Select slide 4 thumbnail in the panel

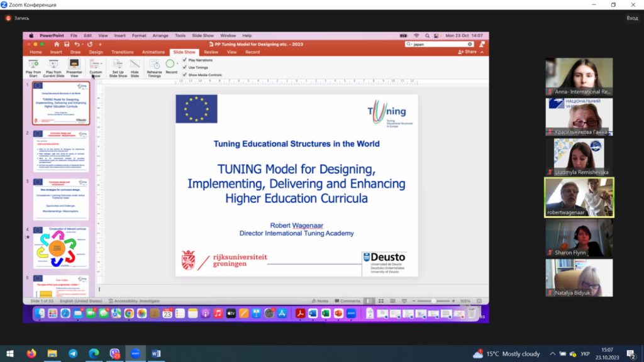(x=61, y=248)
